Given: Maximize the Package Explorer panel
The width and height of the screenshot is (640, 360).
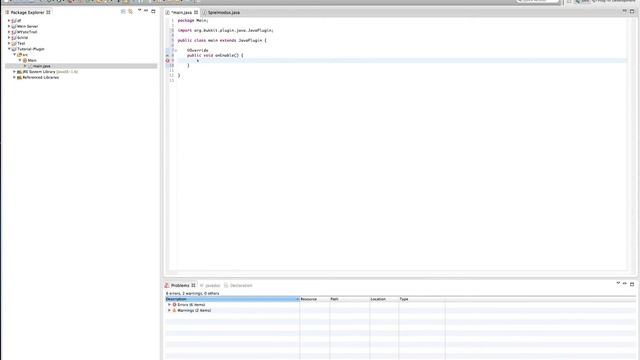Looking at the screenshot, I should pos(153,11).
